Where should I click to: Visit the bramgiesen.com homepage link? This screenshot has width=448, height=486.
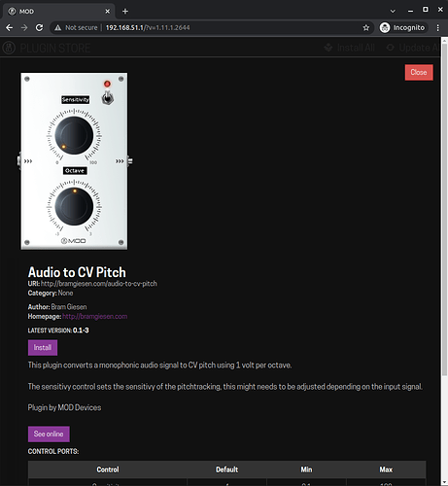tap(95, 316)
